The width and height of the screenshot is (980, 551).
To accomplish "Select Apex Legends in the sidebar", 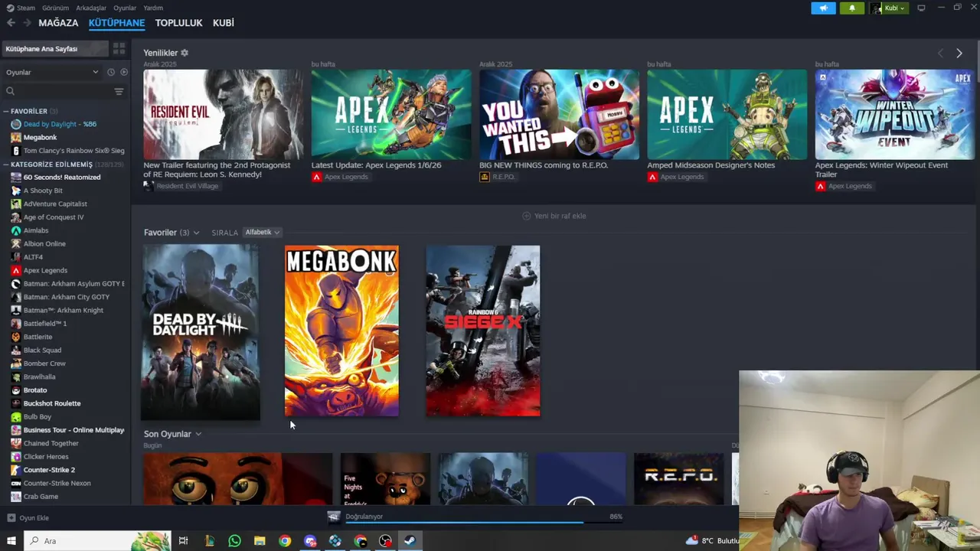I will click(45, 270).
